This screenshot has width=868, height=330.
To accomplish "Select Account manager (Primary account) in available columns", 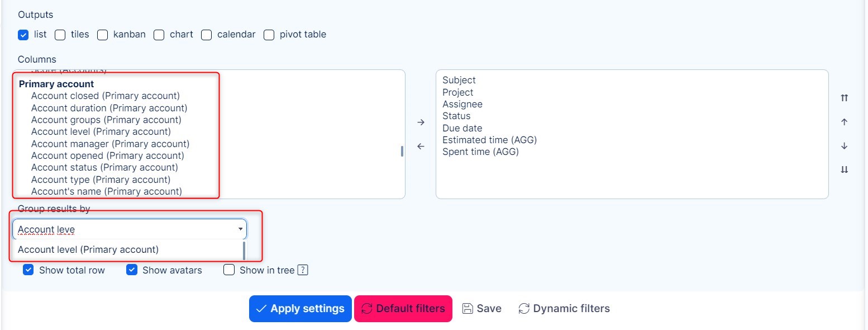I will click(x=110, y=144).
